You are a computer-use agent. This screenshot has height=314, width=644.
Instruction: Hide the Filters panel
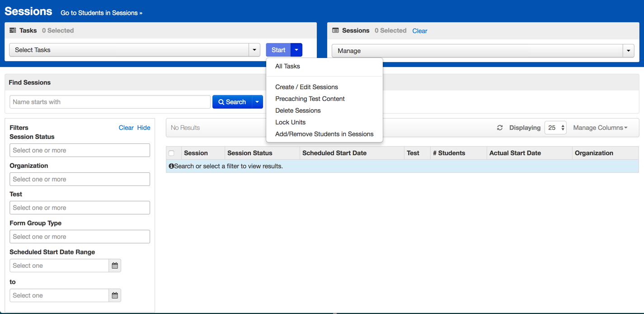144,128
